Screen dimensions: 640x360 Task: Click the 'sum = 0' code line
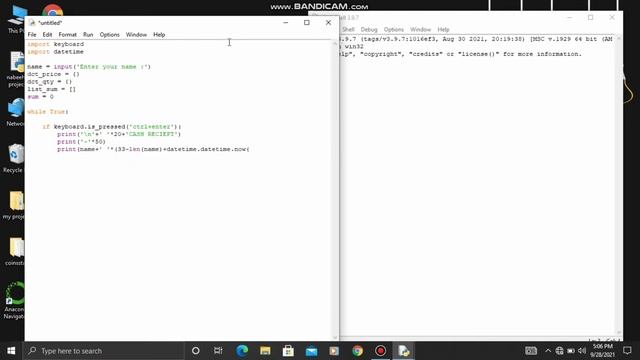(40, 97)
